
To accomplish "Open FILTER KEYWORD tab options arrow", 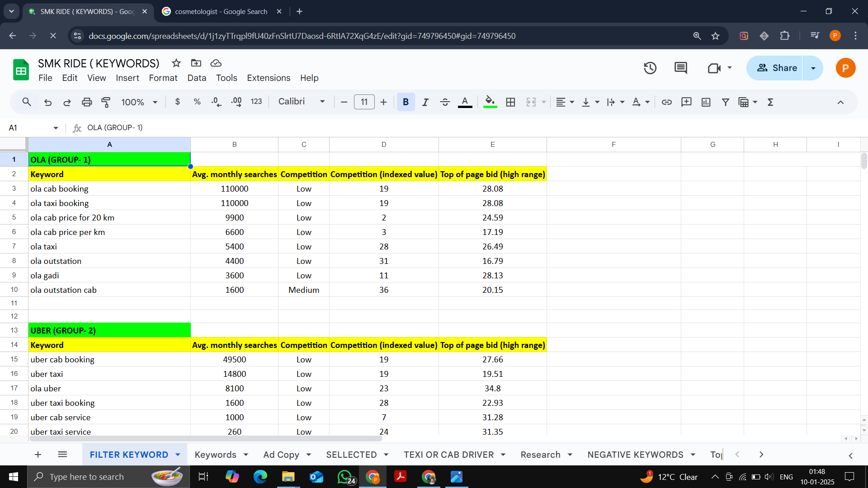I will 178,455.
